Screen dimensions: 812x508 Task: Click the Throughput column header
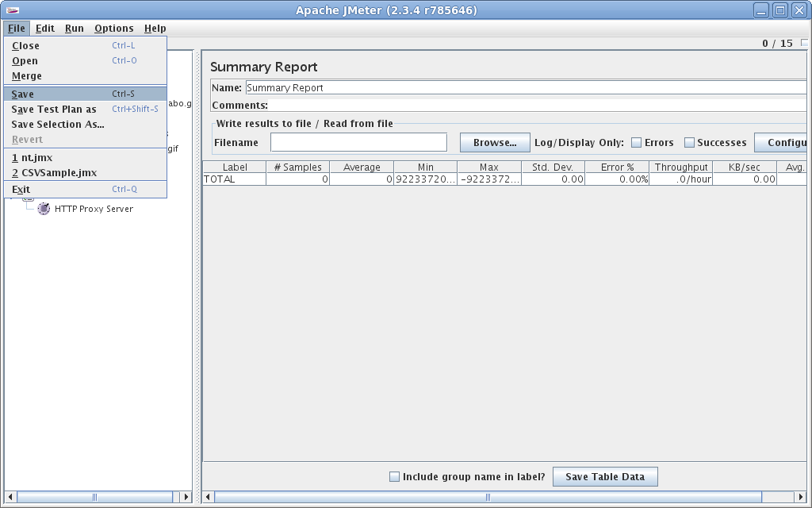click(x=681, y=167)
